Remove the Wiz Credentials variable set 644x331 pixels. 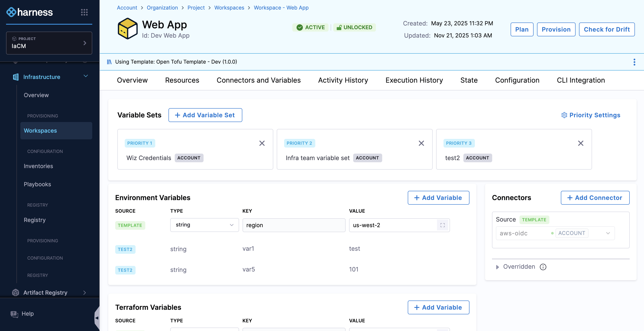pos(262,143)
